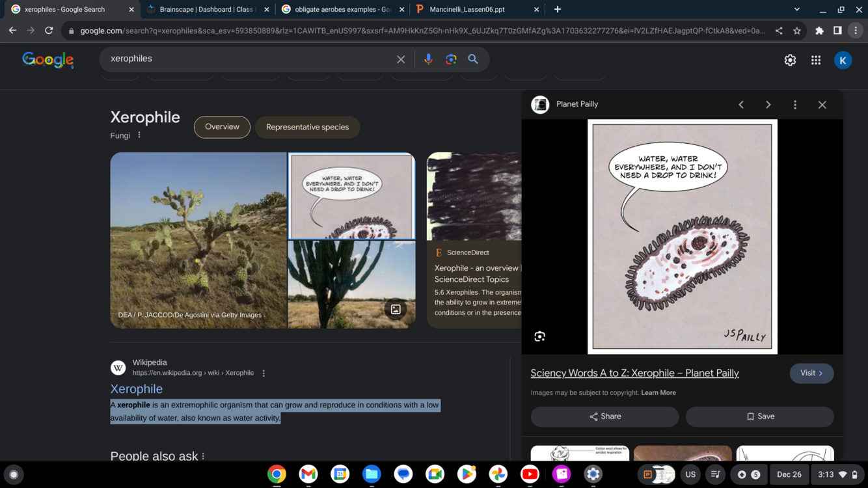868x488 pixels.
Task: Open YouTube from the shelf
Action: pyautogui.click(x=530, y=474)
